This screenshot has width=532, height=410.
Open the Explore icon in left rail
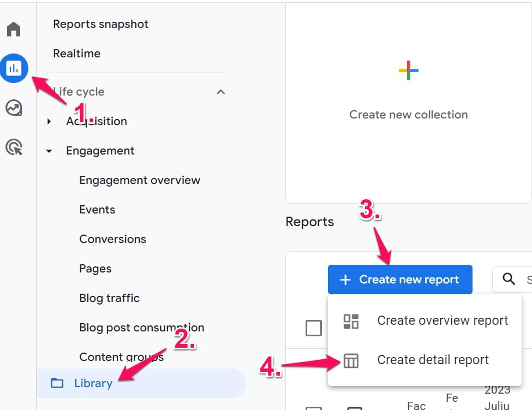pos(14,108)
